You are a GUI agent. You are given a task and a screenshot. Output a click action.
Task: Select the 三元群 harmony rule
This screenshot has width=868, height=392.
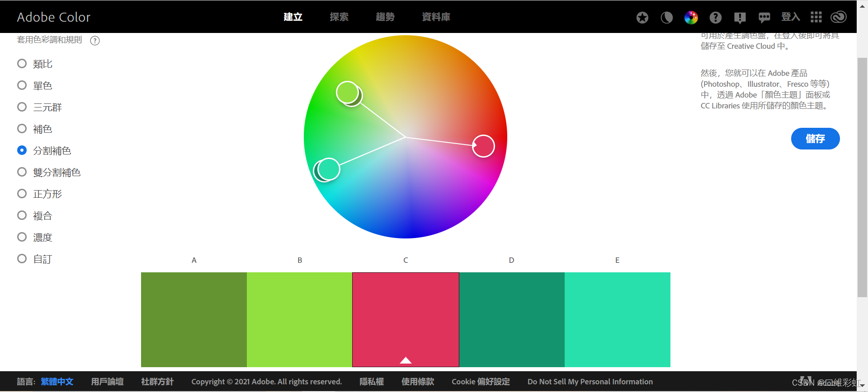point(39,107)
